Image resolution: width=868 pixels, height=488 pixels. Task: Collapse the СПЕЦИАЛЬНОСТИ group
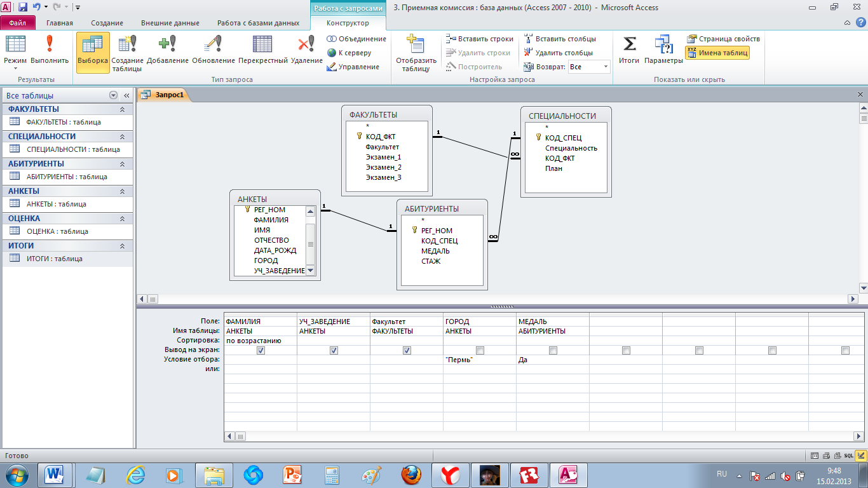[122, 137]
